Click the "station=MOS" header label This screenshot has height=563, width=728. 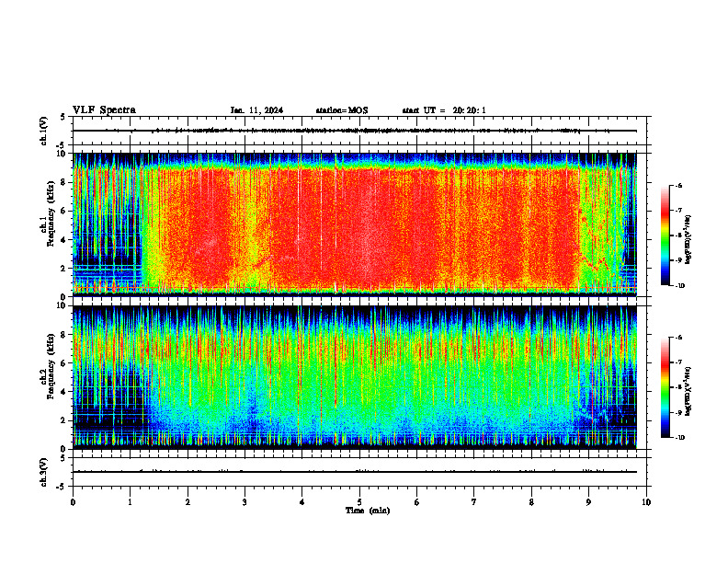[x=342, y=110]
